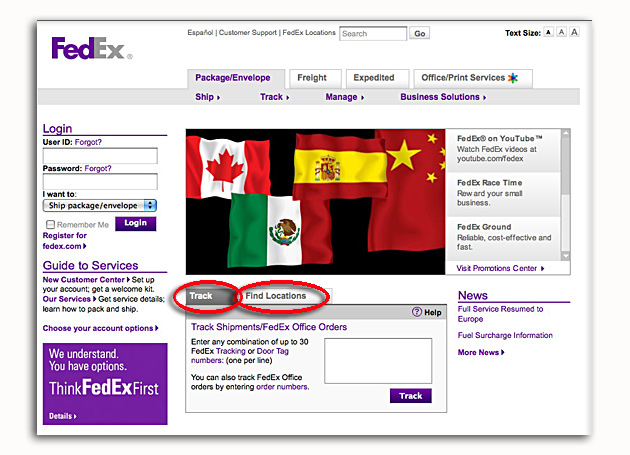630x455 pixels.
Task: Click the Help question mark icon
Action: pos(417,313)
